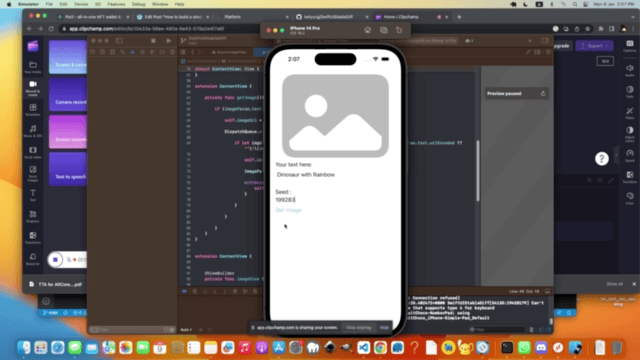Open Stock video in Clipchamp sidebar
The height and width of the screenshot is (360, 640).
(x=33, y=153)
